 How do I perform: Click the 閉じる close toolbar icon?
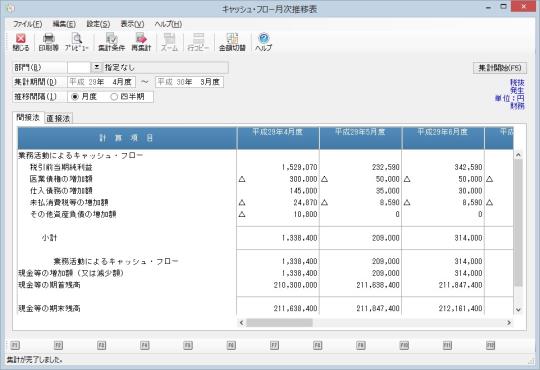21,42
